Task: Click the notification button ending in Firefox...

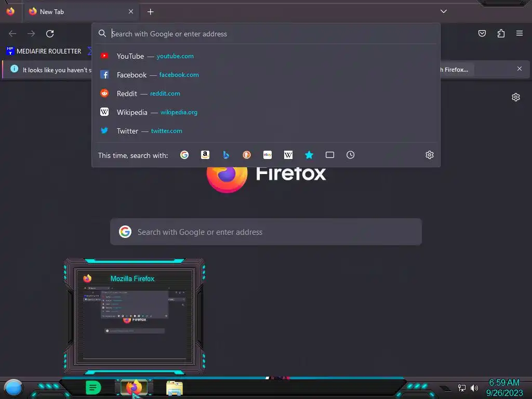Action: [456, 70]
